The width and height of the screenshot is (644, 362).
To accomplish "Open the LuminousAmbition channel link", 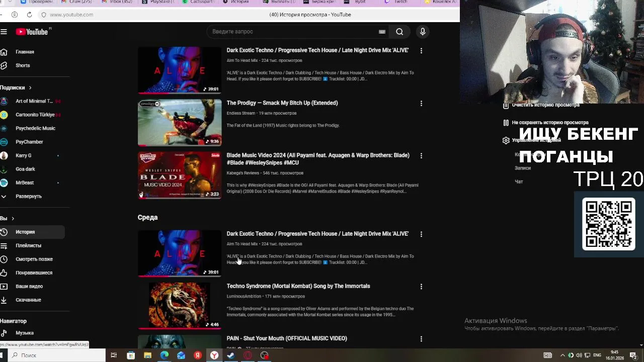I will coord(244,296).
